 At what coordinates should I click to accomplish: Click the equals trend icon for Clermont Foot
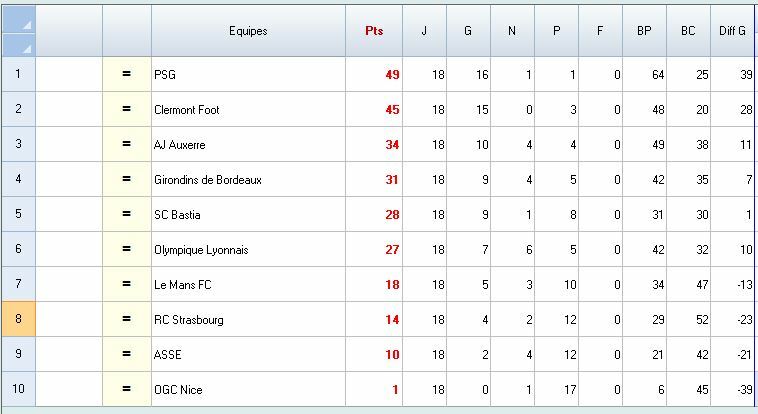126,110
